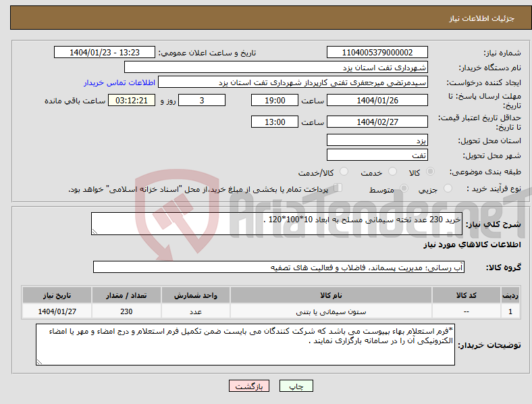Click the general description textarea خرید 230 عدد
532x404 pixels.
[x=277, y=224]
